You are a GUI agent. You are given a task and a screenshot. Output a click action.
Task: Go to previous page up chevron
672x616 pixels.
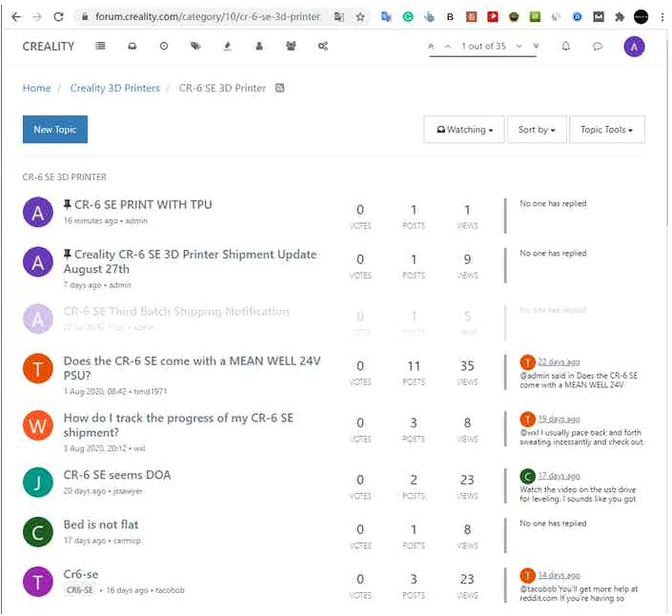point(447,46)
